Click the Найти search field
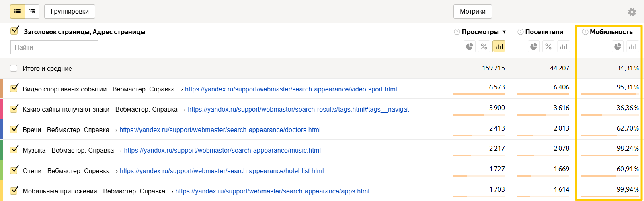This screenshot has width=644, height=201. pos(54,48)
